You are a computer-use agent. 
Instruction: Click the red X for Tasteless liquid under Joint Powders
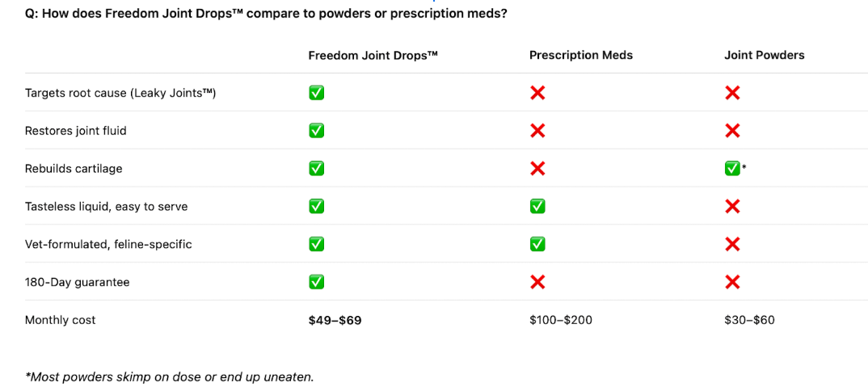pyautogui.click(x=732, y=206)
